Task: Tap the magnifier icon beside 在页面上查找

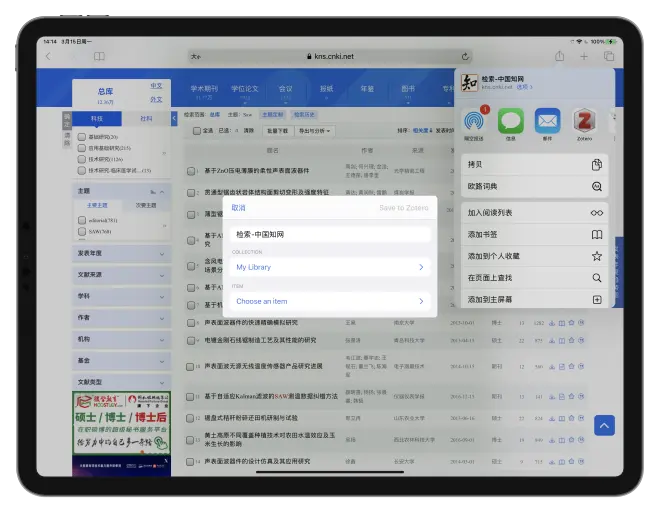Action: click(x=596, y=278)
